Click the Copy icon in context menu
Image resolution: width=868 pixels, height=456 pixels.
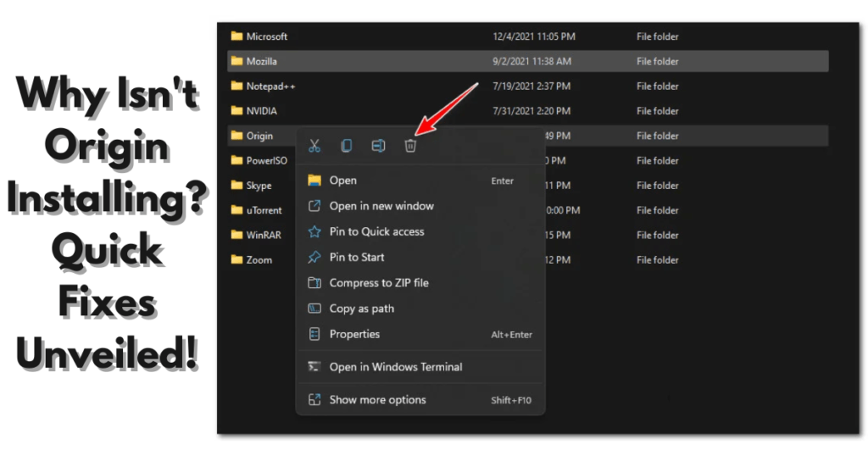[347, 146]
